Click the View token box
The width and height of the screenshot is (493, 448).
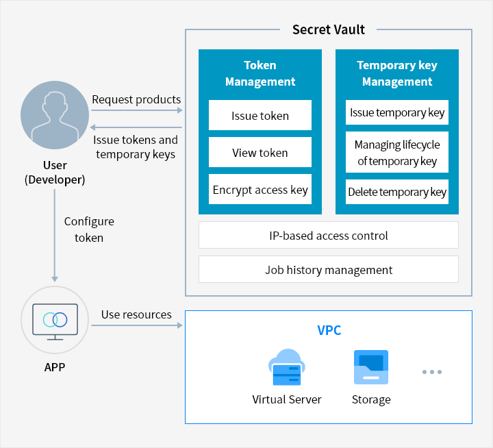260,152
